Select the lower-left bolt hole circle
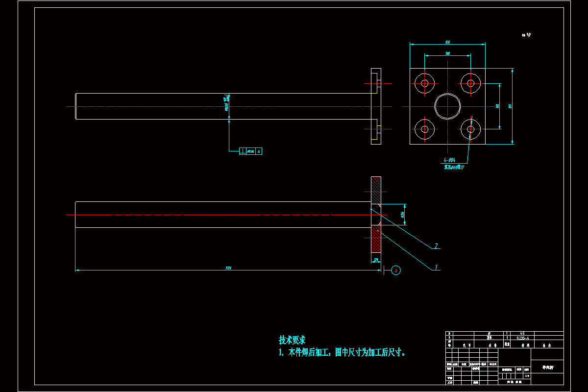This screenshot has height=392, width=588. pos(425,129)
